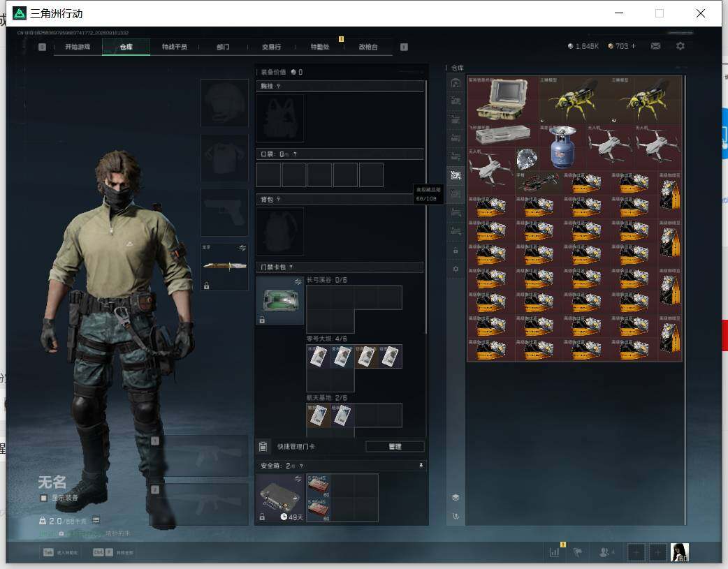This screenshot has width=728, height=569.
Task: Click the top ammo box in safe box
Action: tap(319, 486)
